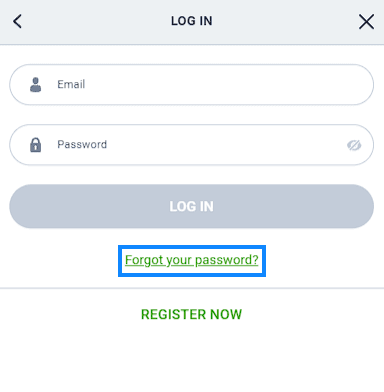This screenshot has width=384, height=392.
Task: Select the green REGISTER NOW link
Action: pyautogui.click(x=192, y=314)
